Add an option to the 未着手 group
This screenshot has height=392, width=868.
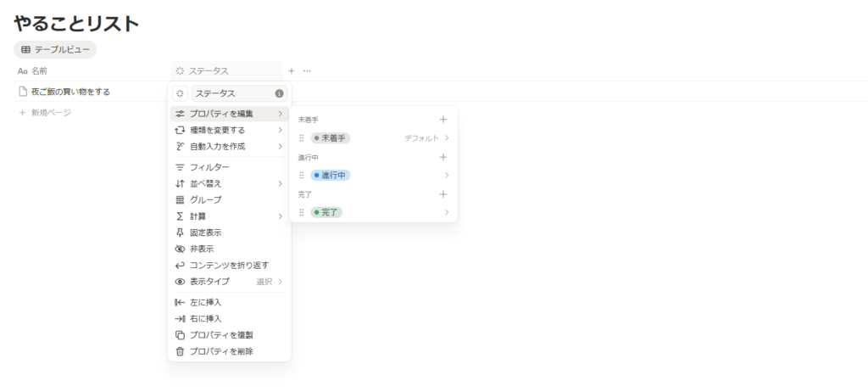(x=442, y=120)
